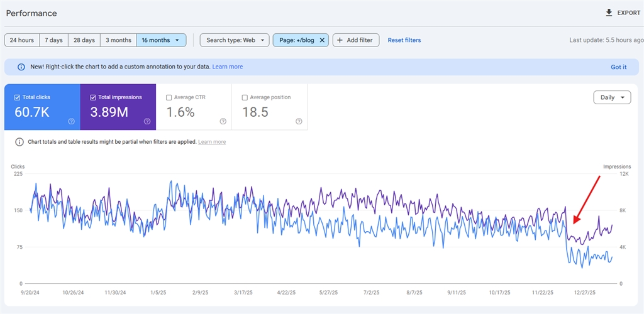This screenshot has height=314, width=644.
Task: Open the Daily granularity dropdown
Action: point(612,97)
